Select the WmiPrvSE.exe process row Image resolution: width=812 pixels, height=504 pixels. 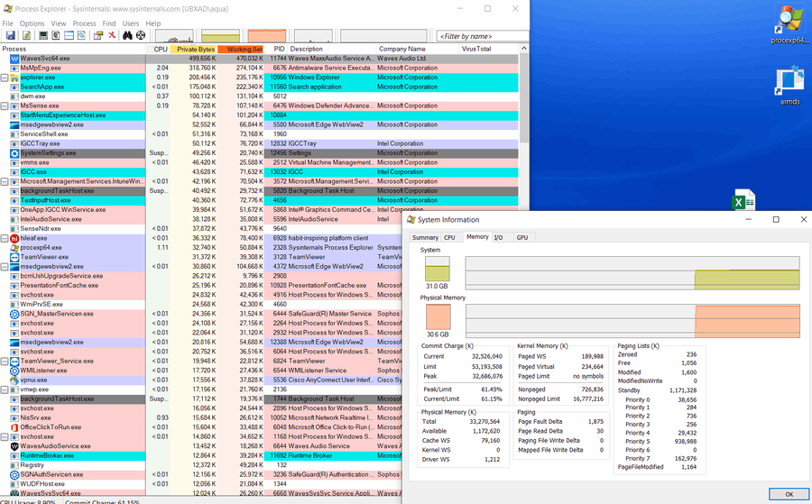pyautogui.click(x=201, y=304)
